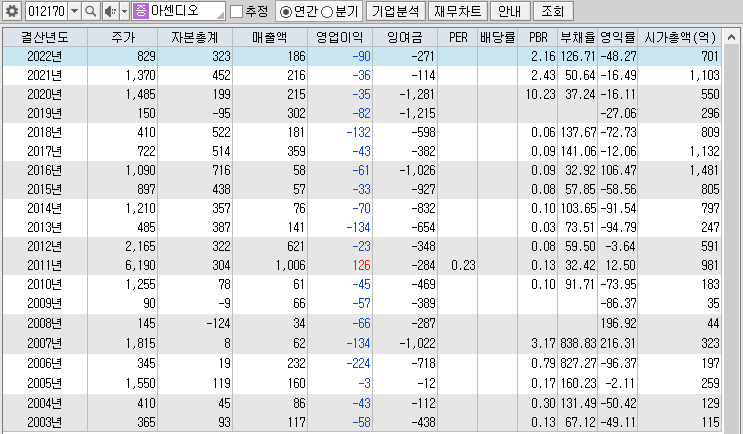Select the 2007년 row label

point(45,343)
